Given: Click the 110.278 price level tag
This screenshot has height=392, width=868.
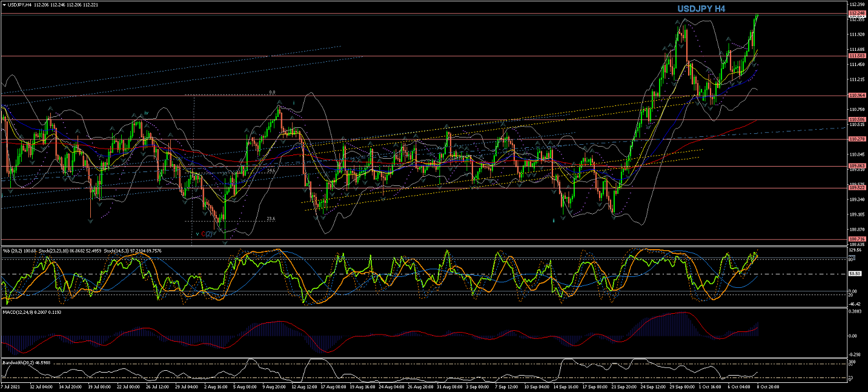Looking at the screenshot, I should coord(856,139).
